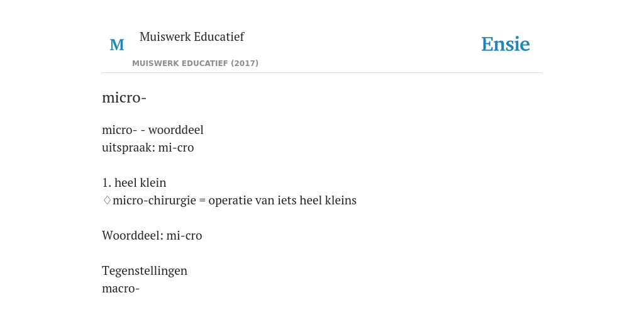Click the horizontal divider below the header
The height and width of the screenshot is (322, 644).
tap(322, 73)
